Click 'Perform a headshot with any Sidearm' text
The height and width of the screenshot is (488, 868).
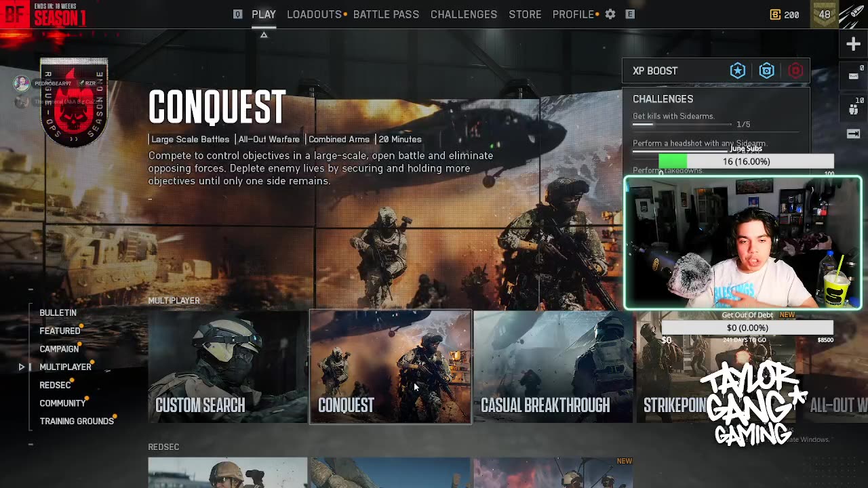699,143
